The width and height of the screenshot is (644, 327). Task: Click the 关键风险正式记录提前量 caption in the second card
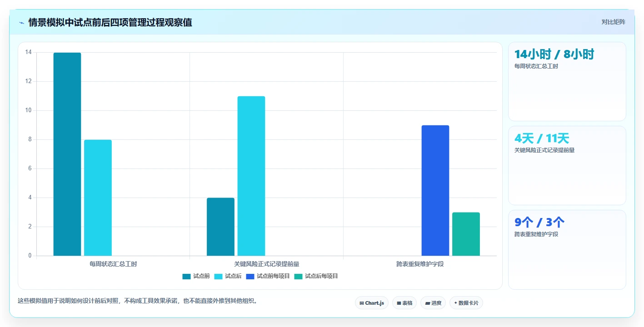(544, 150)
